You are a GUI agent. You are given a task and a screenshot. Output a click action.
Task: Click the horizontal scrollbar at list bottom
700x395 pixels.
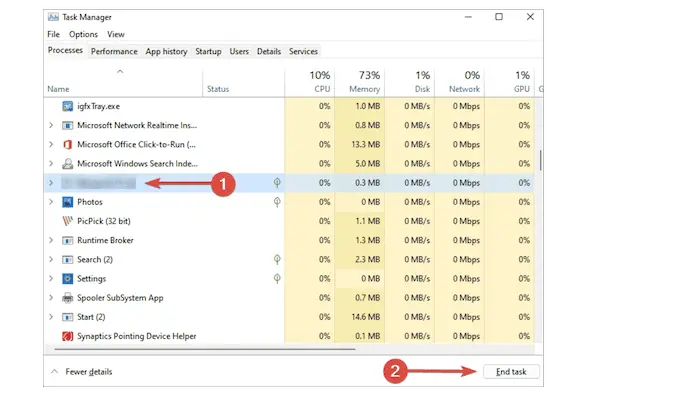(x=205, y=349)
